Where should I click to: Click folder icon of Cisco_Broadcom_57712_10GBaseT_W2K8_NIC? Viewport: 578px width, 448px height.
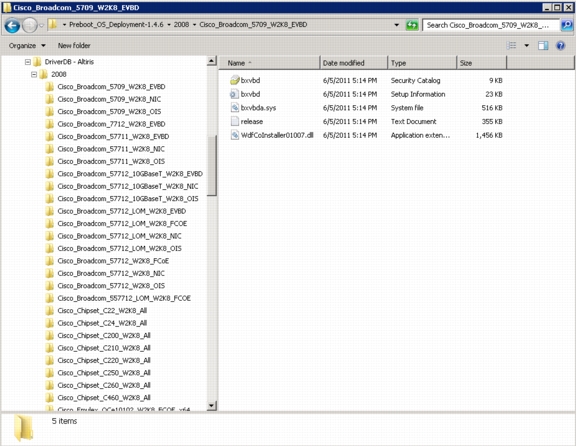[49, 187]
